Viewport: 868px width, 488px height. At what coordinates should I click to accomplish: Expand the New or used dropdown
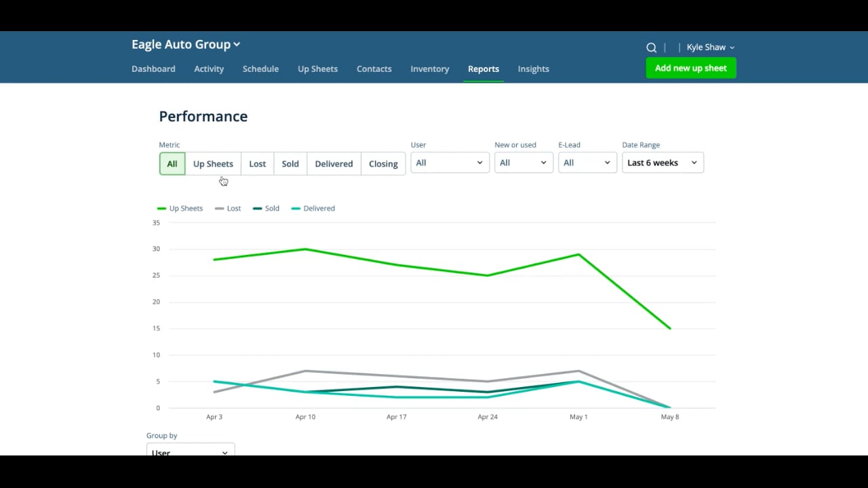tap(524, 163)
